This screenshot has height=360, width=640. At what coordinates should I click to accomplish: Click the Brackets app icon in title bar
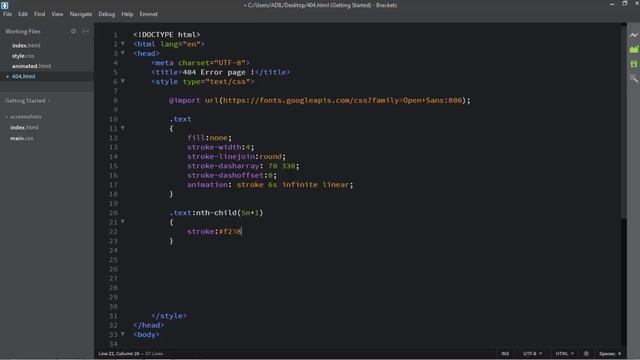pyautogui.click(x=4, y=5)
